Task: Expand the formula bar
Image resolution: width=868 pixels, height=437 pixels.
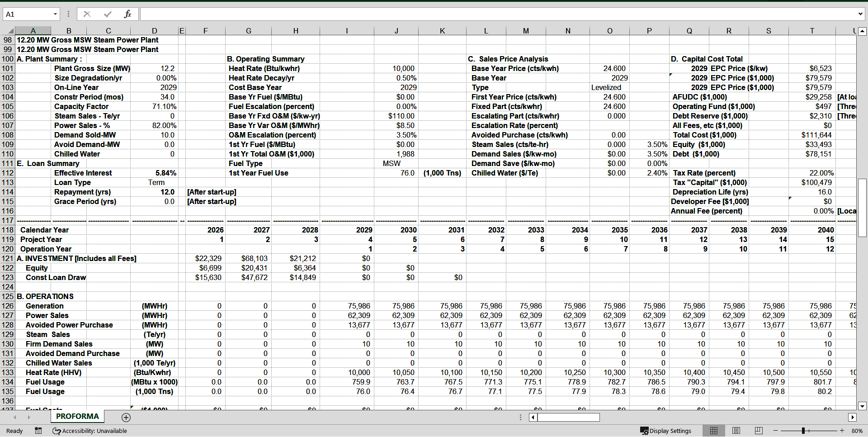Action: [x=861, y=14]
